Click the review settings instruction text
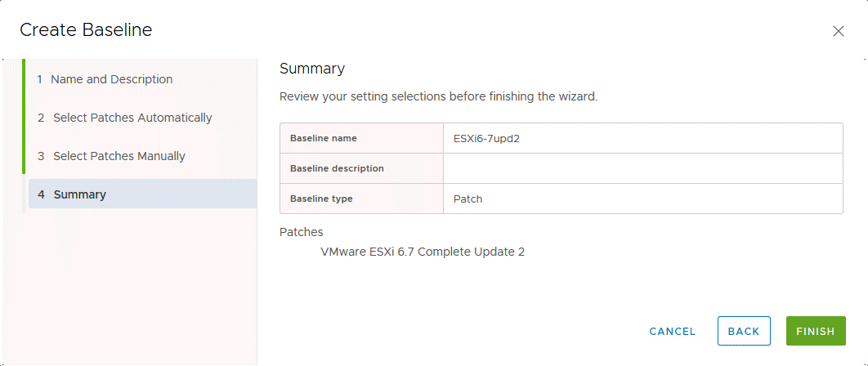Viewport: 868px width, 366px height. [x=438, y=96]
